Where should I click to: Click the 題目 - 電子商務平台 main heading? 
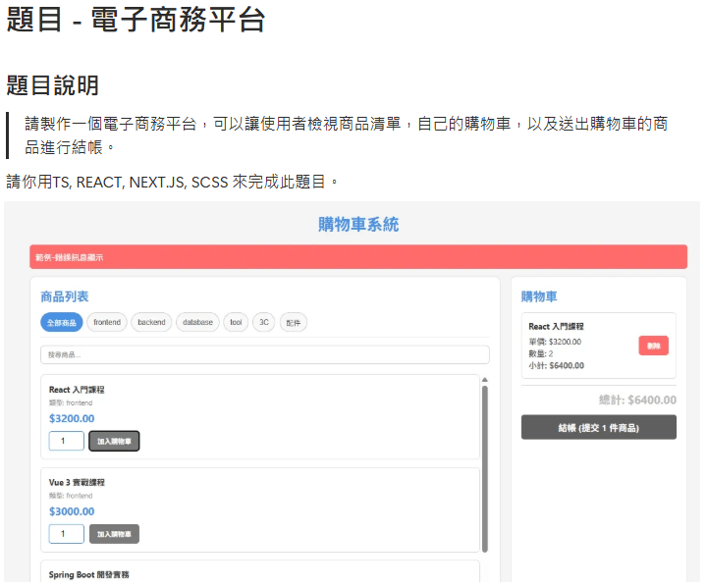click(136, 20)
